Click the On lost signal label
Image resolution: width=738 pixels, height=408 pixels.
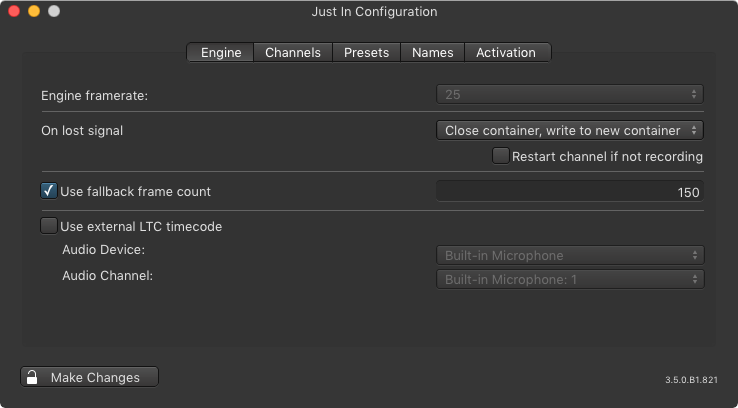pos(82,130)
